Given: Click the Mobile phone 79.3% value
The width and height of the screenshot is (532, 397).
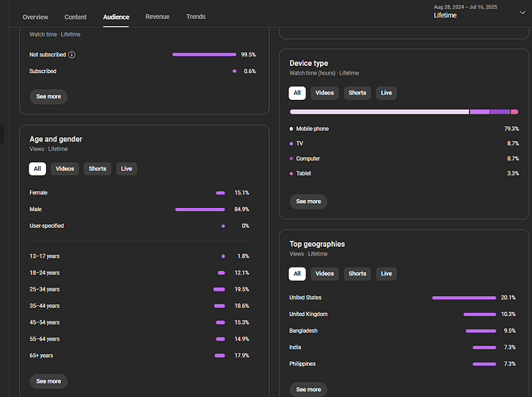Looking at the screenshot, I should tap(511, 129).
